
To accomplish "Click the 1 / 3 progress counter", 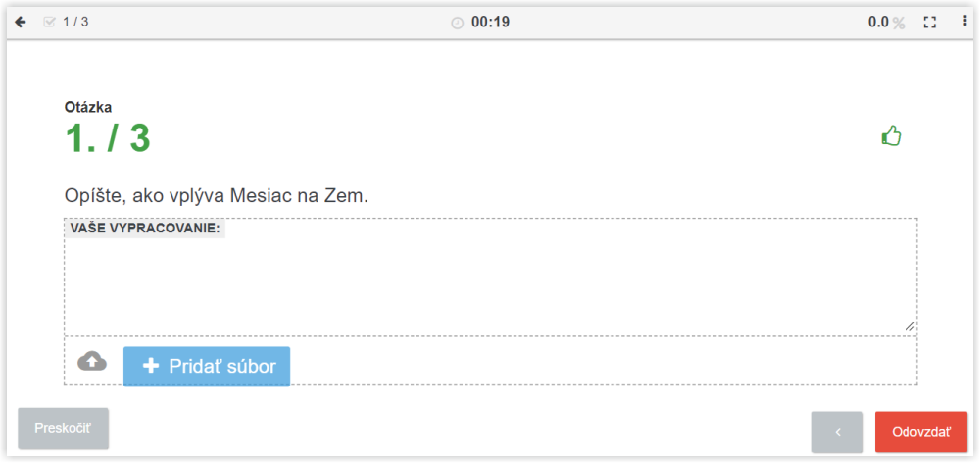I will pyautogui.click(x=75, y=23).
